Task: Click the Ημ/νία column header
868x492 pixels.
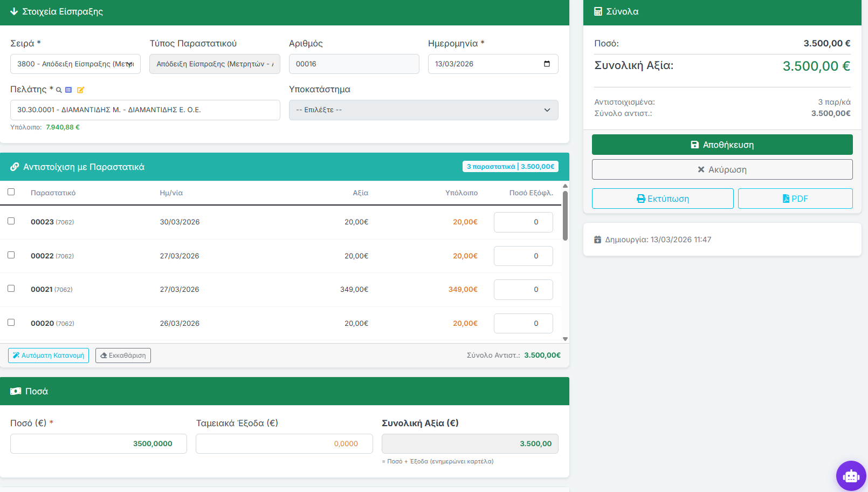Action: click(171, 193)
